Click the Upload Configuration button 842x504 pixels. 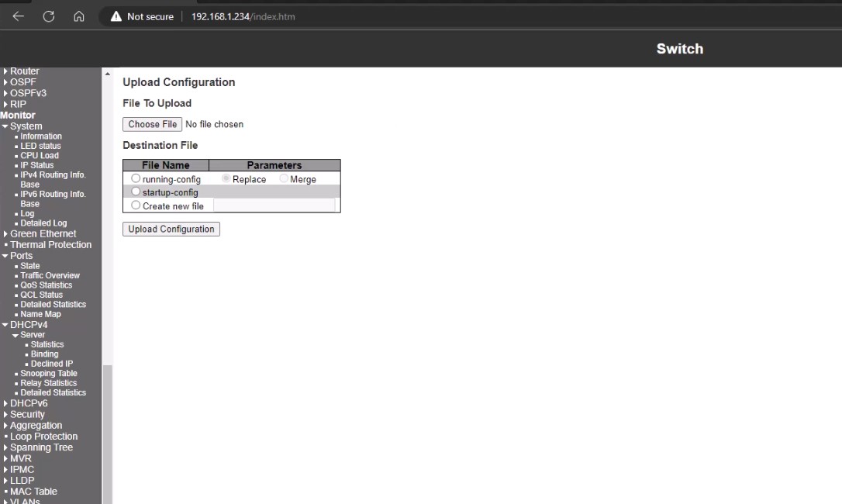click(171, 229)
